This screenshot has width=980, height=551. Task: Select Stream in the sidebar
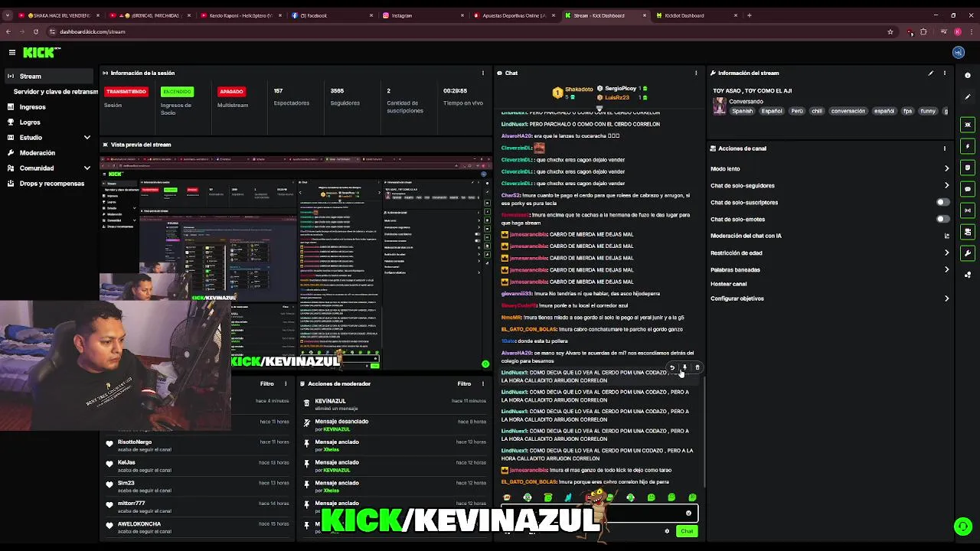click(x=49, y=77)
